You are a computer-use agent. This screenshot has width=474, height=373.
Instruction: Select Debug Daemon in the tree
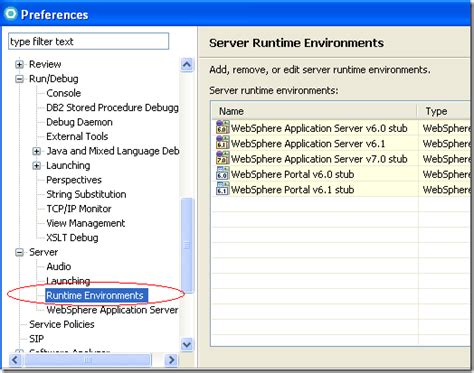(x=79, y=122)
